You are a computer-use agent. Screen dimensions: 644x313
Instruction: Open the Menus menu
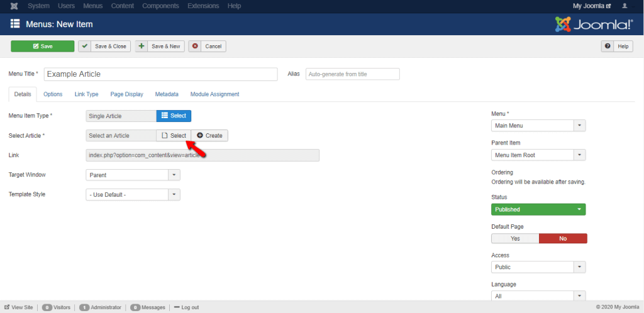pyautogui.click(x=93, y=6)
